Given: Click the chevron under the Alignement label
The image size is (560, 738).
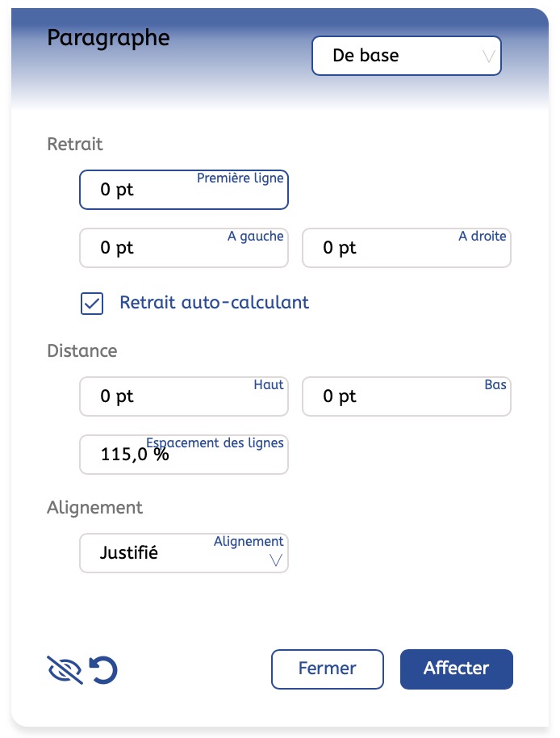Looking at the screenshot, I should click(x=275, y=560).
